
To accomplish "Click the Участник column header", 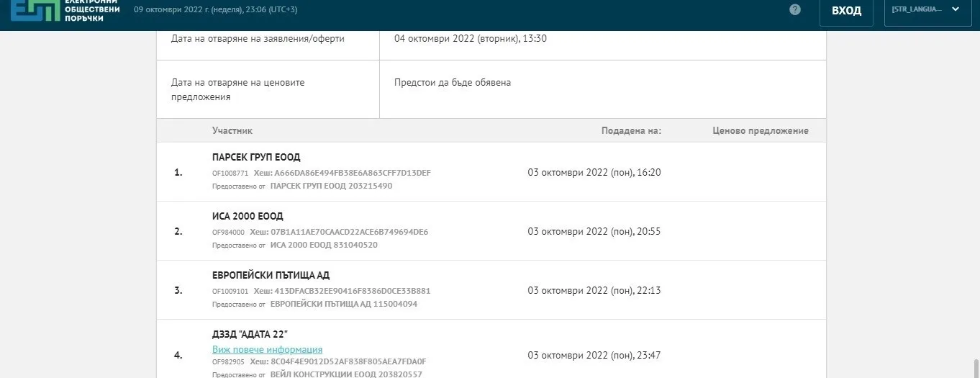I will tap(232, 130).
